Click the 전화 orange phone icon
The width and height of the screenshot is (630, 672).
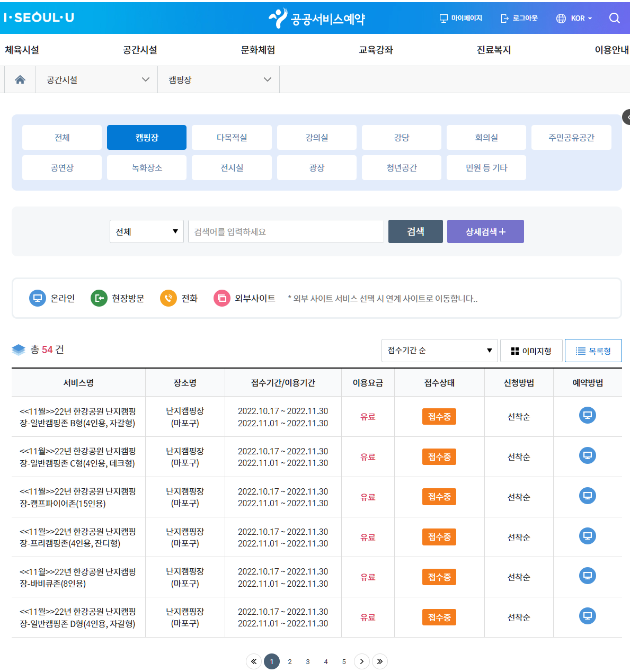[x=168, y=298]
